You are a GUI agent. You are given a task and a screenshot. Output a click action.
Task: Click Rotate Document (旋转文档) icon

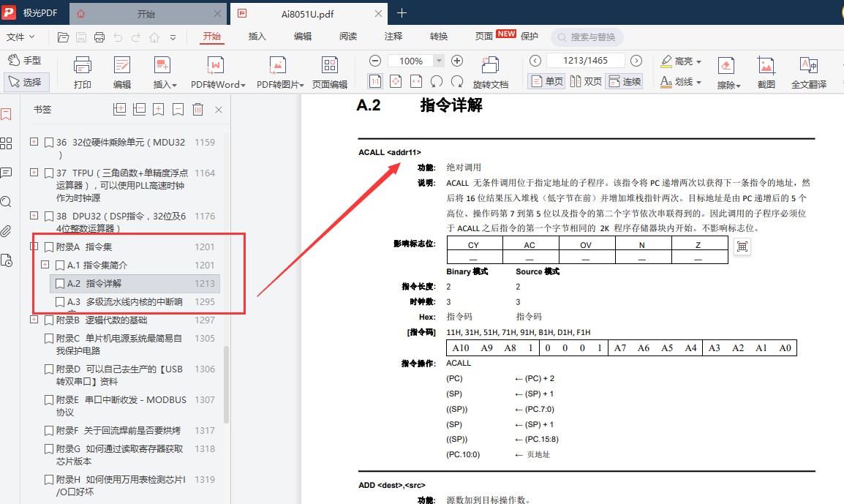(x=490, y=72)
